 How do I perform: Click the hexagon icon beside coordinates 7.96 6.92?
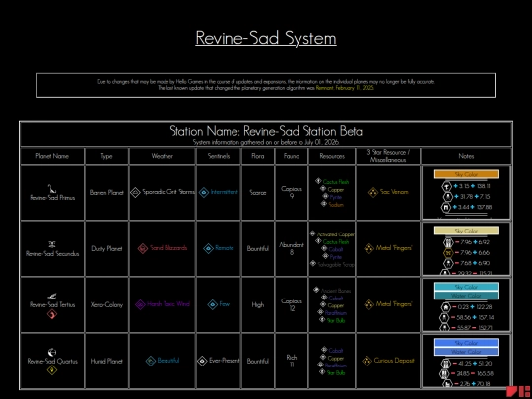pyautogui.click(x=448, y=242)
